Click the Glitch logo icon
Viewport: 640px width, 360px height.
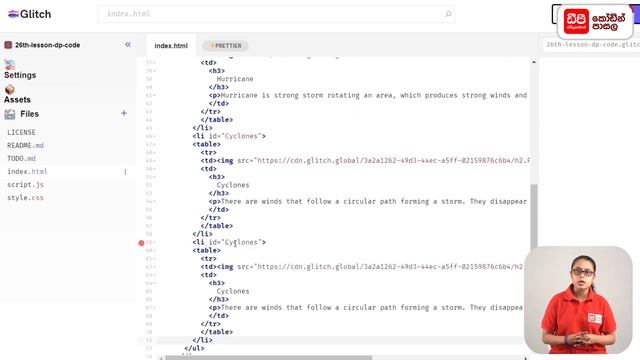coord(13,14)
